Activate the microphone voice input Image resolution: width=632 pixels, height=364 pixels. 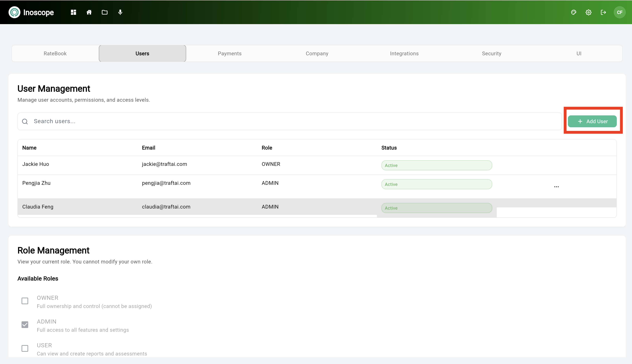tap(120, 12)
